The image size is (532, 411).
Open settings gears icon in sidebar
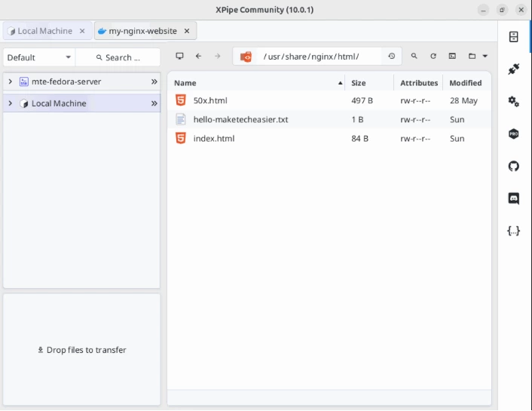(513, 101)
